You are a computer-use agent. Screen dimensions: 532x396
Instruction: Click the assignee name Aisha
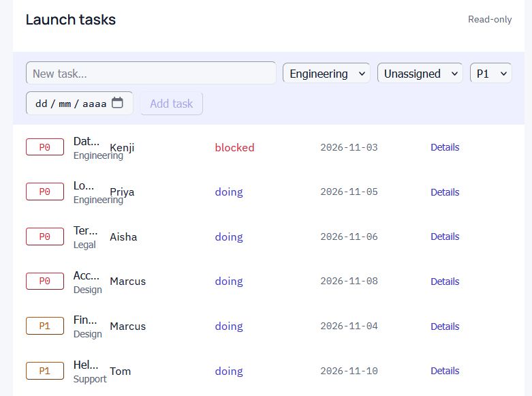pyautogui.click(x=123, y=237)
